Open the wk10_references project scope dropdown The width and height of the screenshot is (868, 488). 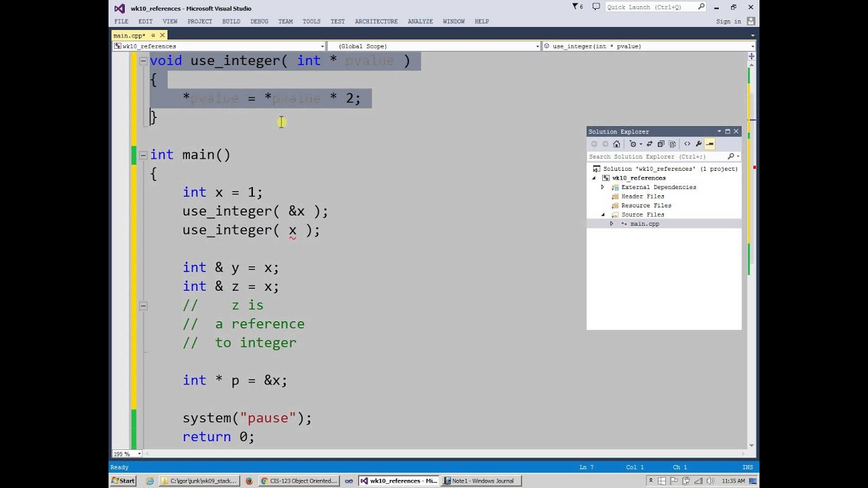click(x=218, y=46)
